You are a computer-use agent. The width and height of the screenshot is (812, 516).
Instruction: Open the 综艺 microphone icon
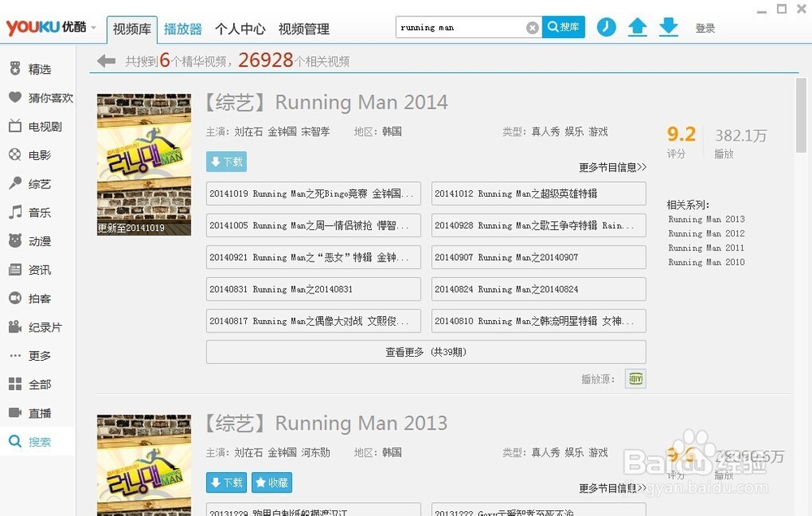click(x=15, y=184)
